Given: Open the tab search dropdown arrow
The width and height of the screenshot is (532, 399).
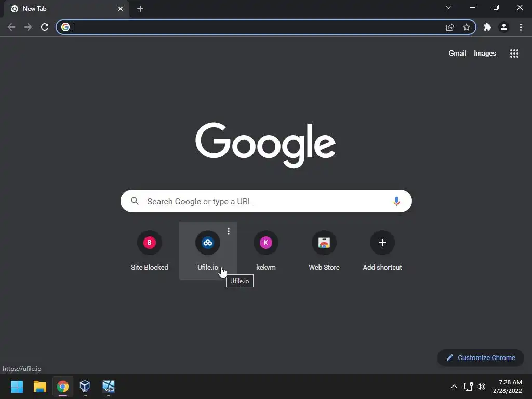Looking at the screenshot, I should coord(448,7).
